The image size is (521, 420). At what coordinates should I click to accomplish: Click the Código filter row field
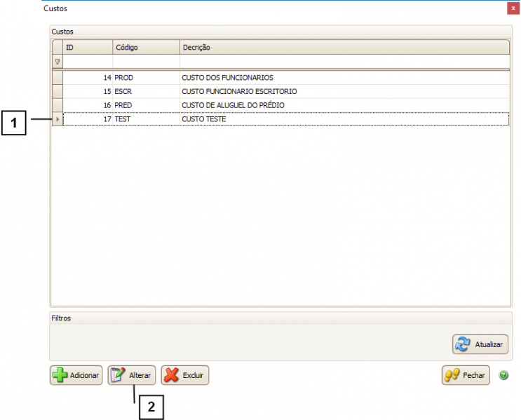tap(146, 62)
